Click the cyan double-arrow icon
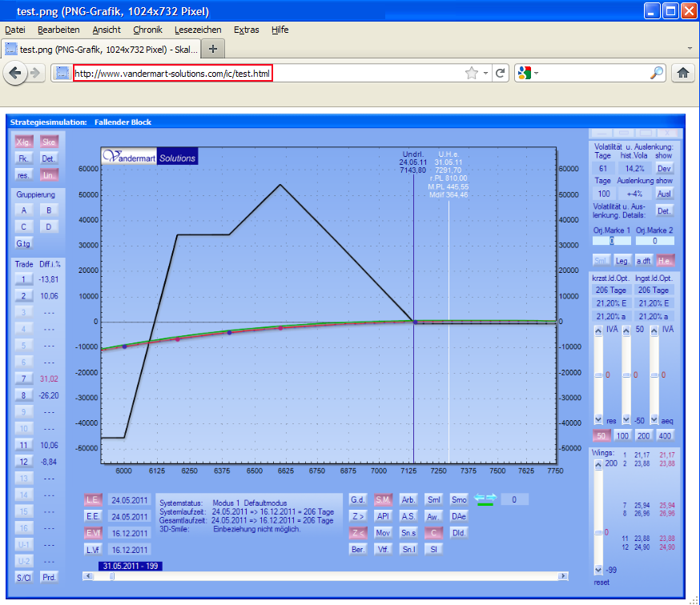Viewport: 700px width, 605px height. click(486, 499)
